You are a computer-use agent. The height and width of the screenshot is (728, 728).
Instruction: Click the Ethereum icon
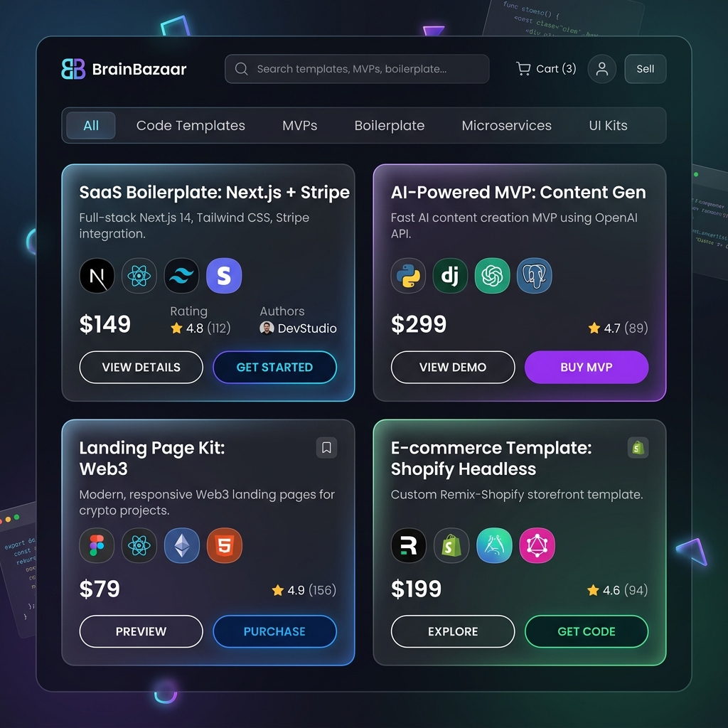click(182, 545)
